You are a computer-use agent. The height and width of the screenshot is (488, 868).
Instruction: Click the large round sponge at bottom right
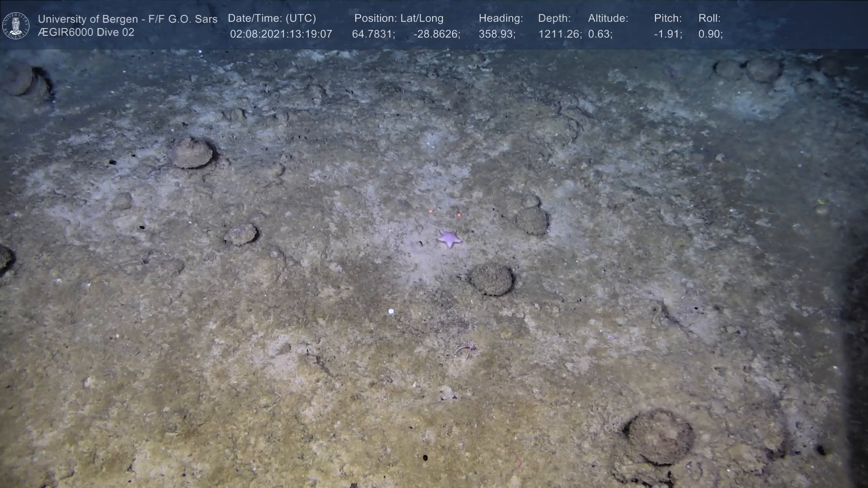click(660, 436)
